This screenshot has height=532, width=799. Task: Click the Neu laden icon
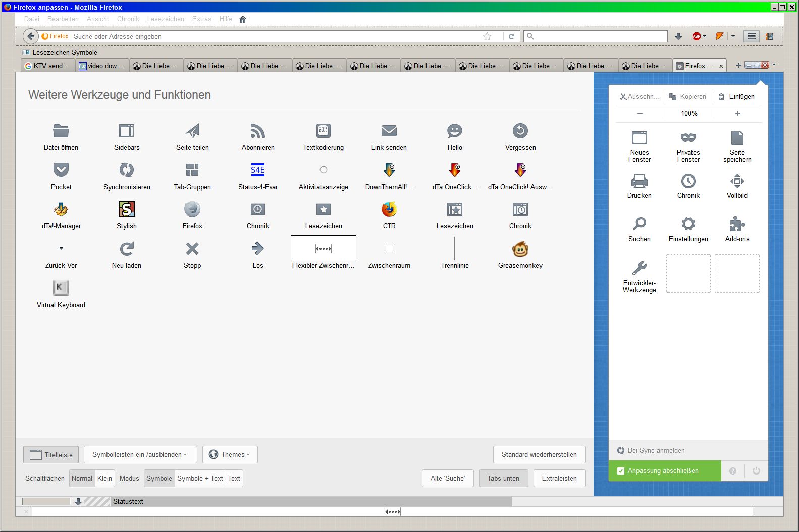tap(127, 249)
